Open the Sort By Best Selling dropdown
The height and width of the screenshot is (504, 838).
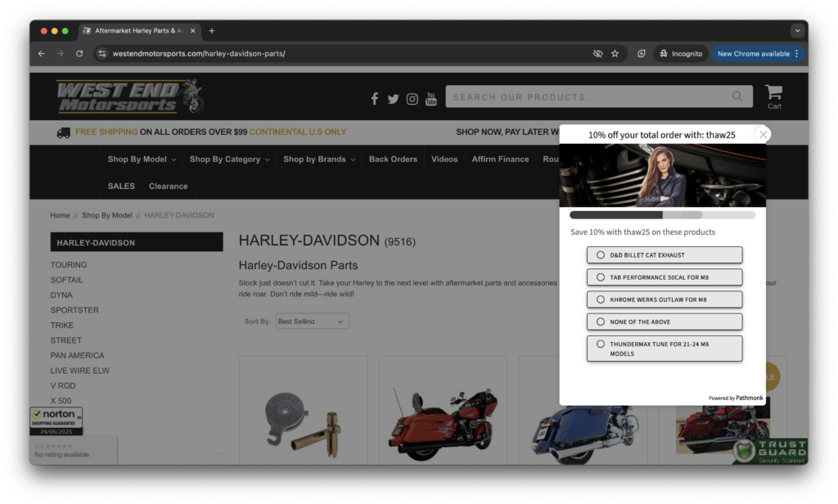(x=312, y=322)
